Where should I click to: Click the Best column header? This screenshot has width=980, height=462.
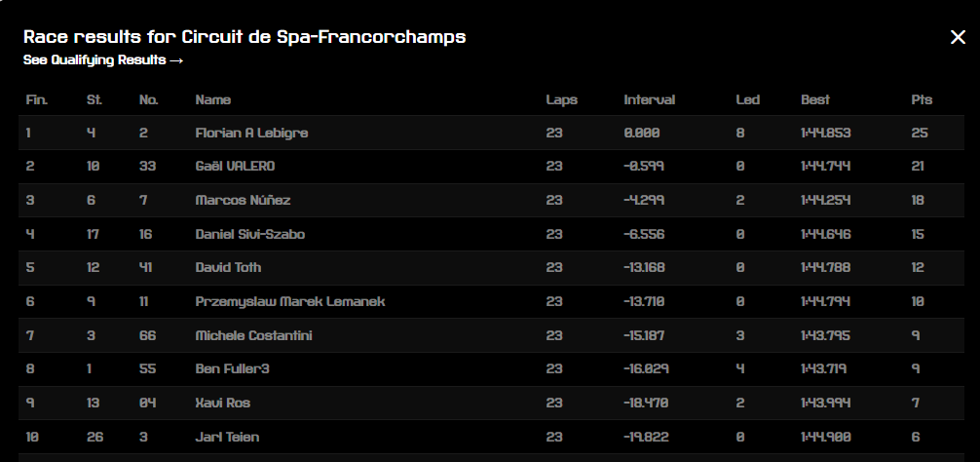[x=815, y=99]
